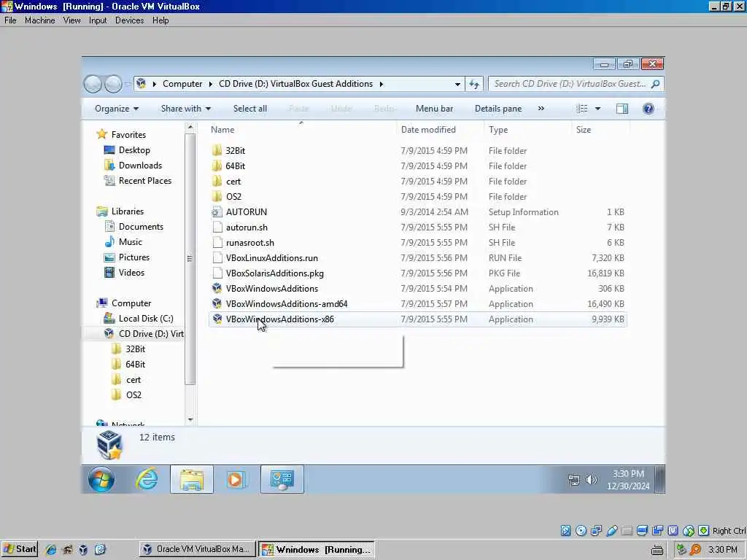Image resolution: width=747 pixels, height=560 pixels.
Task: Open the View menu in VirtualBox
Action: click(71, 20)
